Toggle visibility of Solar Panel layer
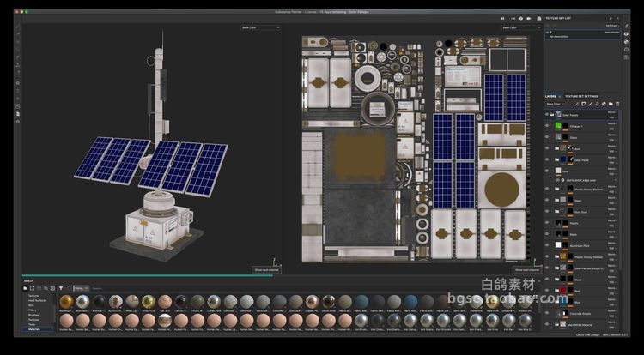Screen dimensions: 644x355 [x=547, y=159]
